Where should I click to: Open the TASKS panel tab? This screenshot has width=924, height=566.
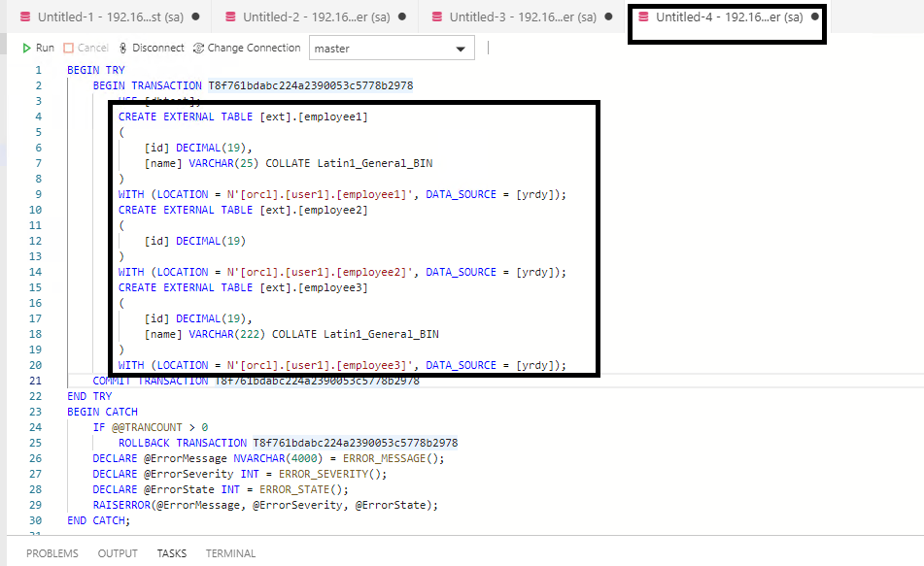(x=172, y=553)
